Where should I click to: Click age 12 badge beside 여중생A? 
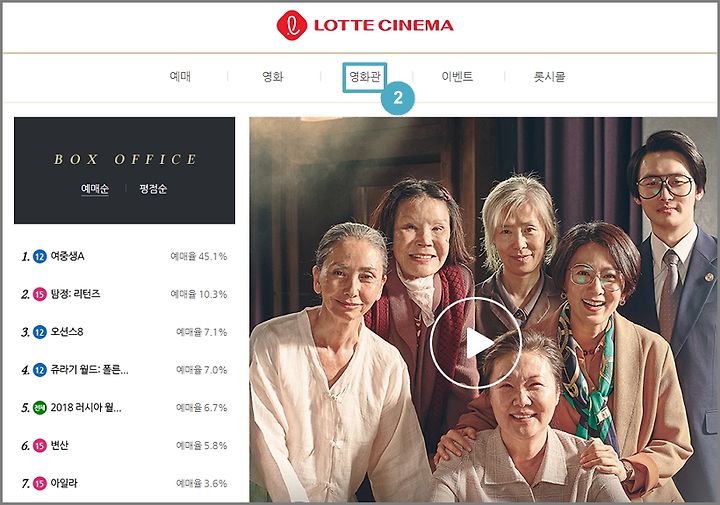tap(40, 257)
